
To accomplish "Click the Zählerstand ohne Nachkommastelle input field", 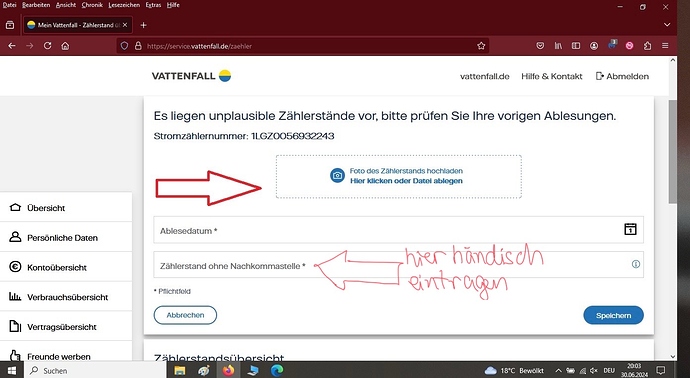I will (398, 264).
